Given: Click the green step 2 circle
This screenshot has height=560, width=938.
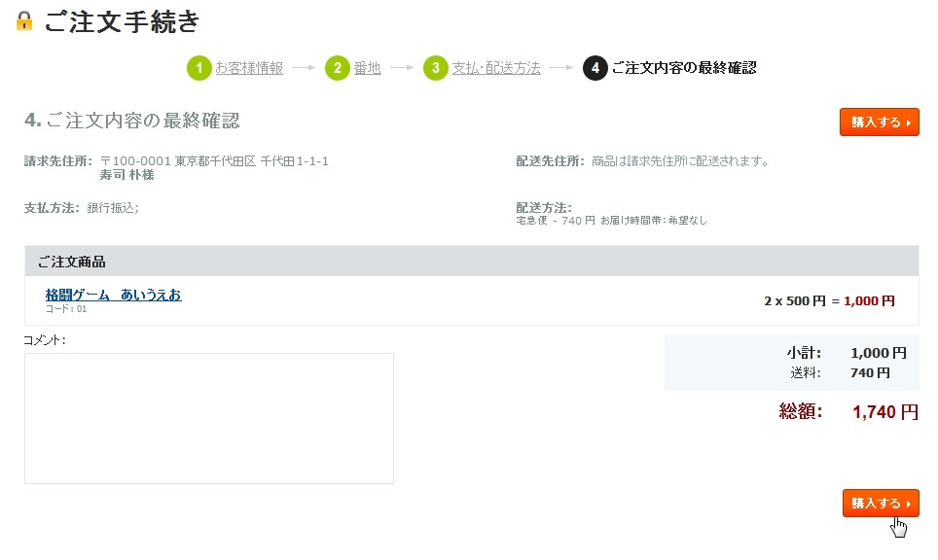Looking at the screenshot, I should pyautogui.click(x=338, y=68).
